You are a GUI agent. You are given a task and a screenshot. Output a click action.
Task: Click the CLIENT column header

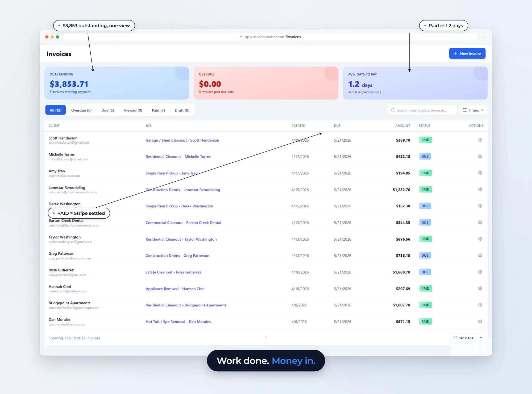coord(54,126)
